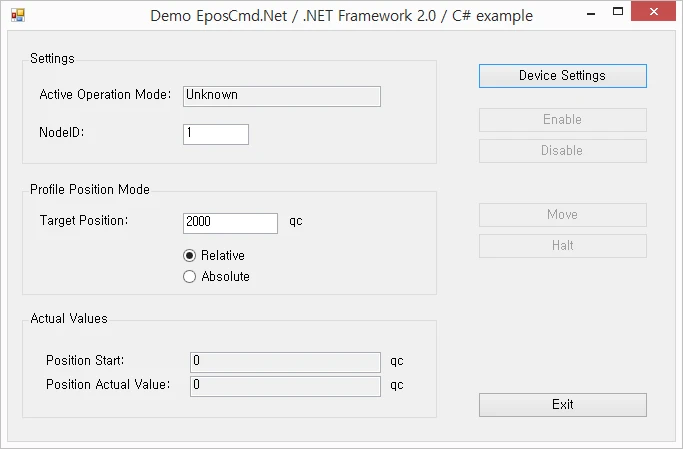Click the Profile Position Mode group label
Screen dimensions: 683x449
(x=90, y=189)
